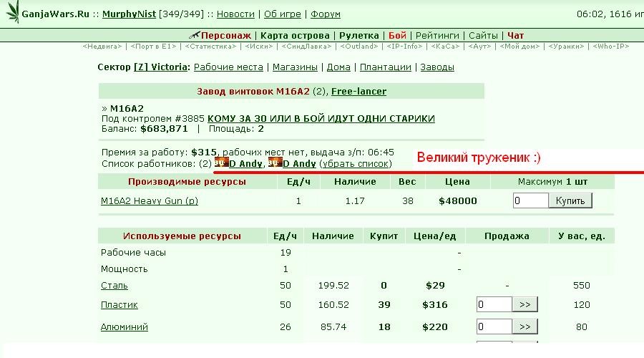This screenshot has width=644, height=358.
Task: Open the Free-lancer owner link
Action: click(358, 91)
